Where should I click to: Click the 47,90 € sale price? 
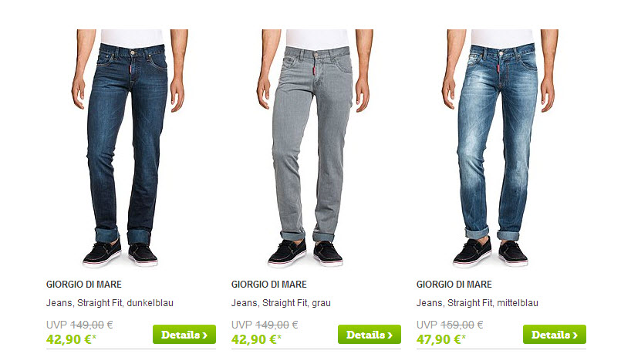point(440,339)
